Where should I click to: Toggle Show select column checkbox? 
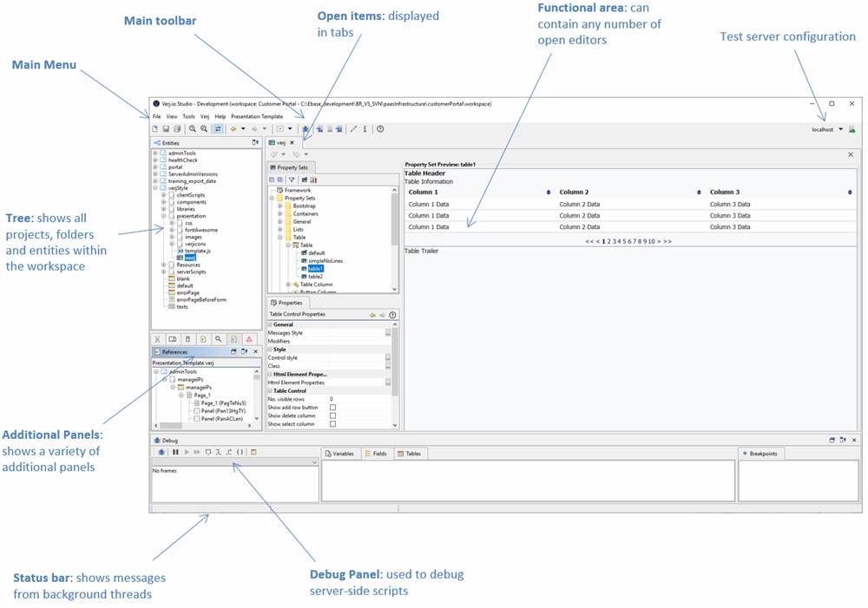click(x=332, y=424)
